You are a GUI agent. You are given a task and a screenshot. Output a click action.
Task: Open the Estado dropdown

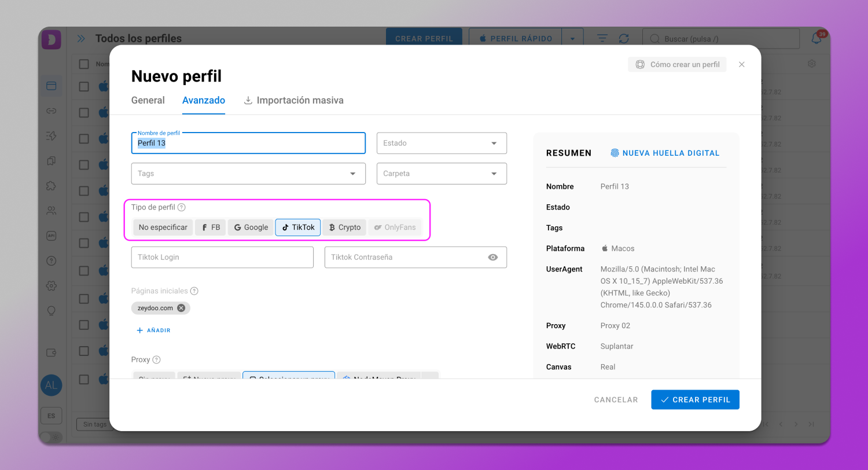tap(442, 143)
